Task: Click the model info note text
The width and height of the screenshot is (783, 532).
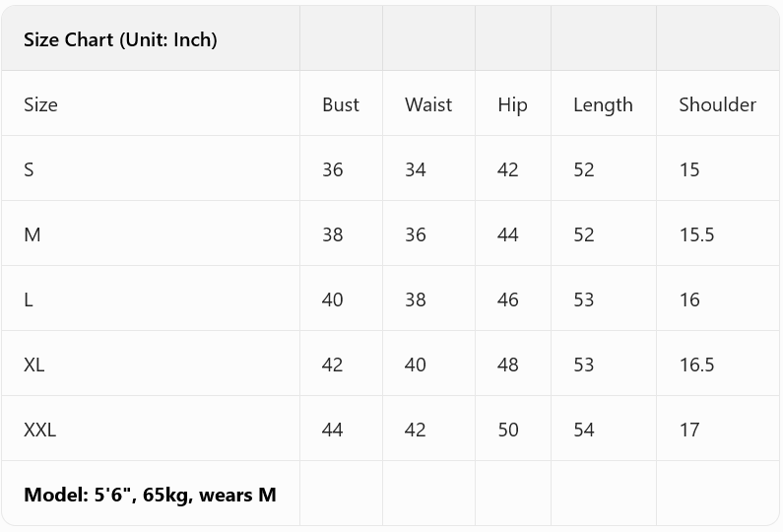Action: click(x=150, y=495)
